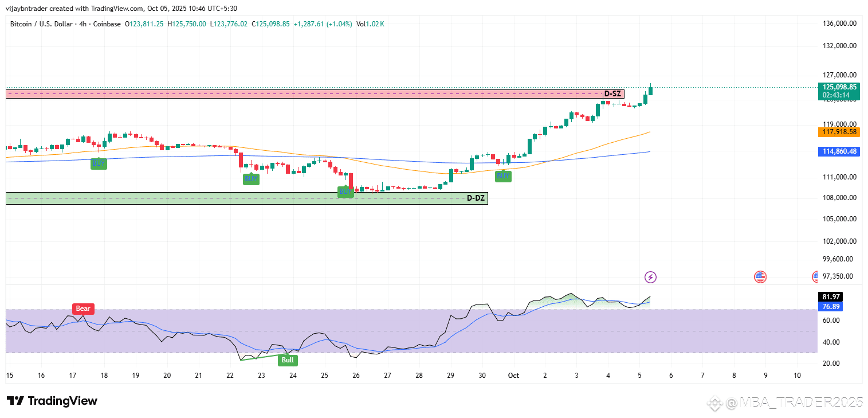Click the US flag economic event icon
This screenshot has height=418, width=868.
tap(760, 278)
